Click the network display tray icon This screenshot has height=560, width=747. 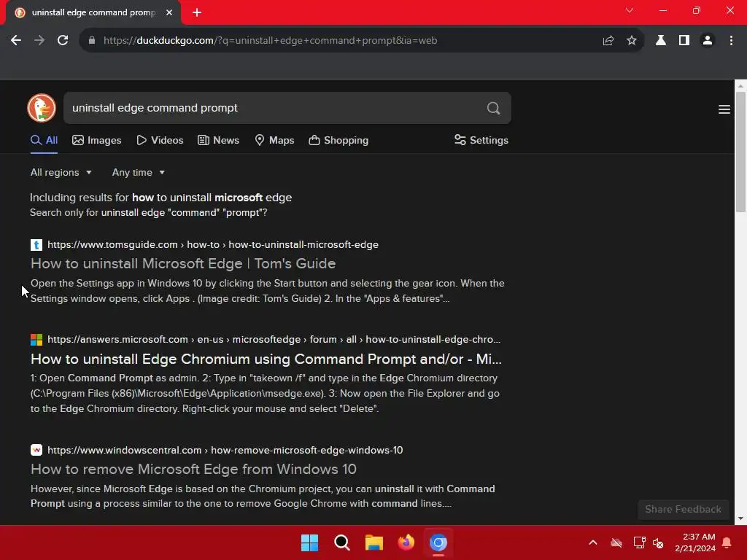(639, 542)
